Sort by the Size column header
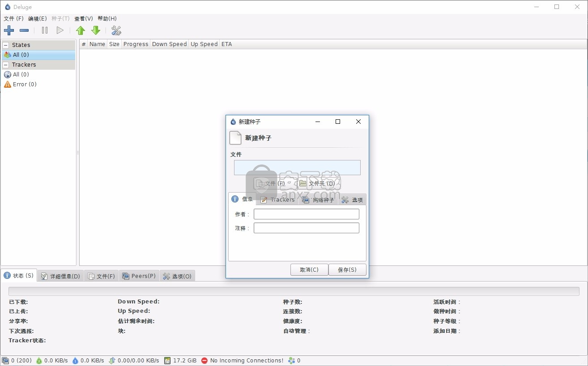This screenshot has height=366, width=588. [x=115, y=44]
